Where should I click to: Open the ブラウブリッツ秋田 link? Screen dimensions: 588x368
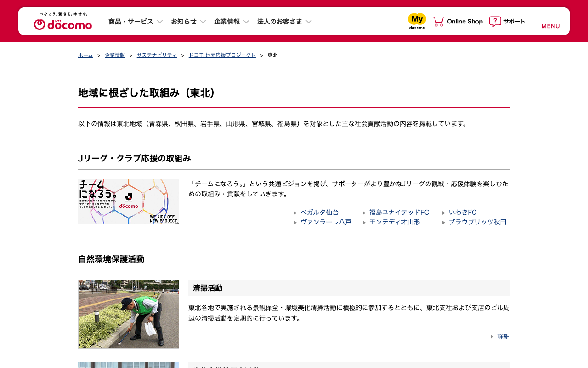pos(477,222)
